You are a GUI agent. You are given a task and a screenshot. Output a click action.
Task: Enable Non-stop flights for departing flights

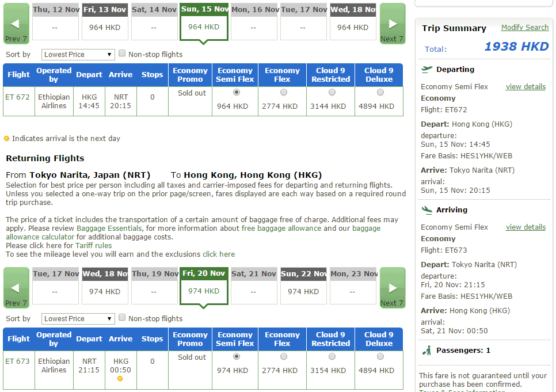tap(122, 54)
